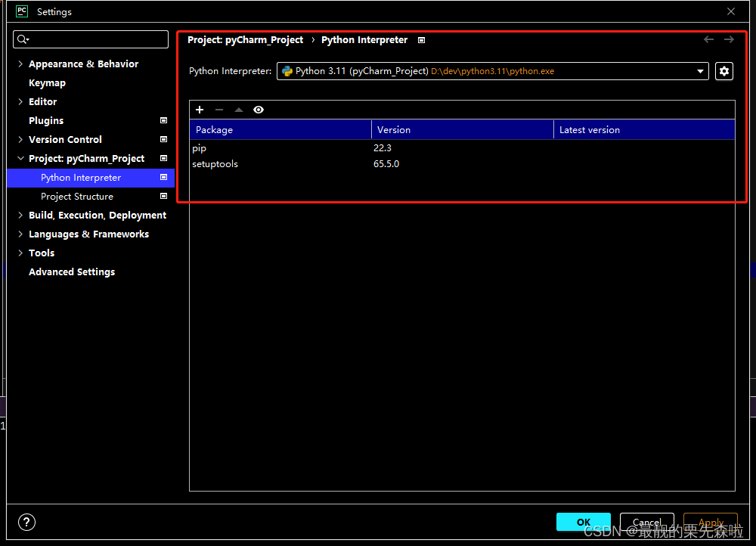Click Project: pyCharm_Project in the breadcrumb

[x=246, y=40]
